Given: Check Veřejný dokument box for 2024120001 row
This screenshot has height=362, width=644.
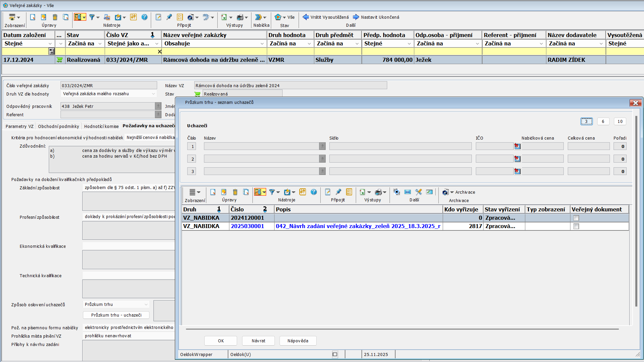Looking at the screenshot, I should (x=576, y=218).
